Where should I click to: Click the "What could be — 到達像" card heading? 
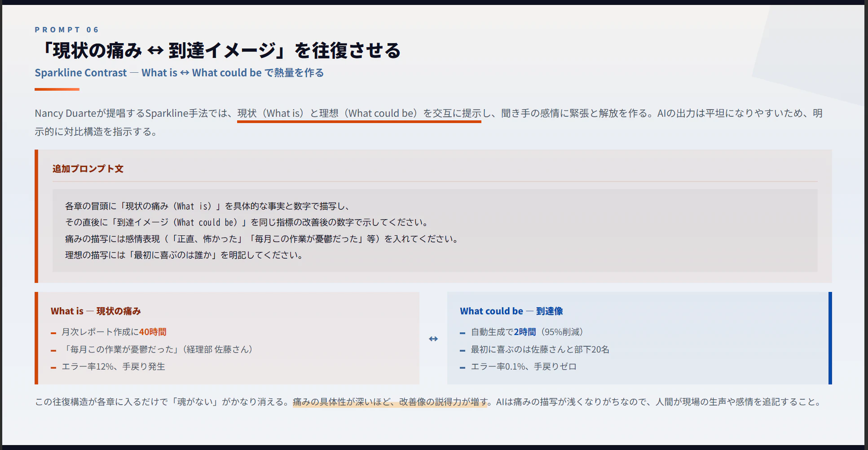(511, 311)
